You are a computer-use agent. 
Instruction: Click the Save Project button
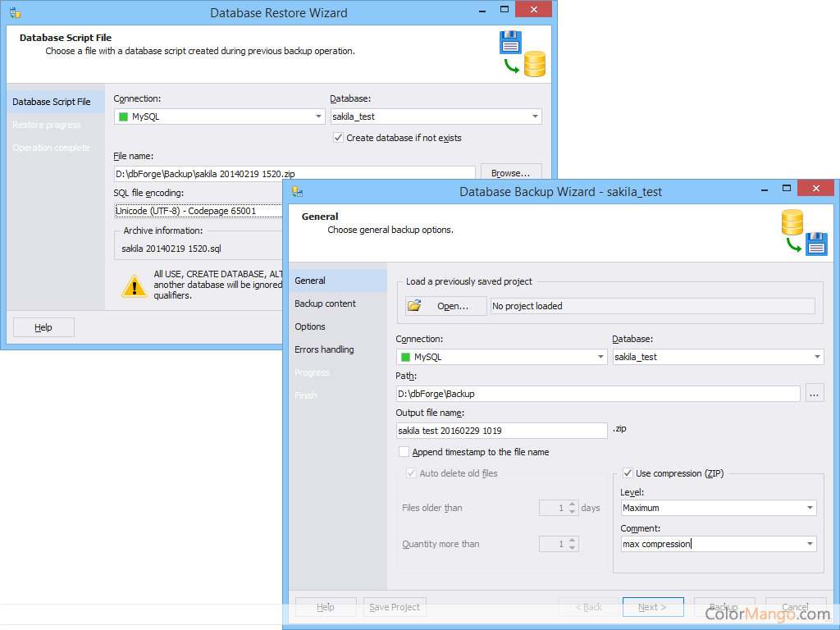point(395,607)
